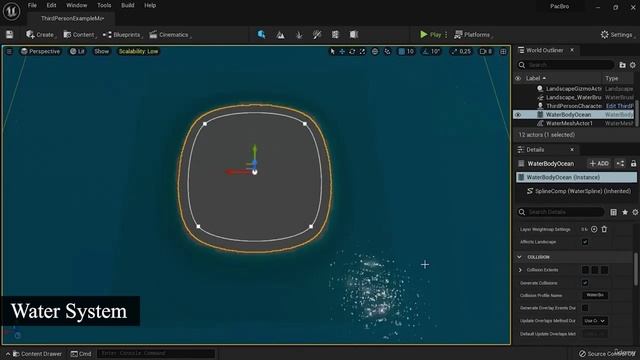This screenshot has width=640, height=360.
Task: Toggle scale snapping 0.25 button
Action: 460,51
